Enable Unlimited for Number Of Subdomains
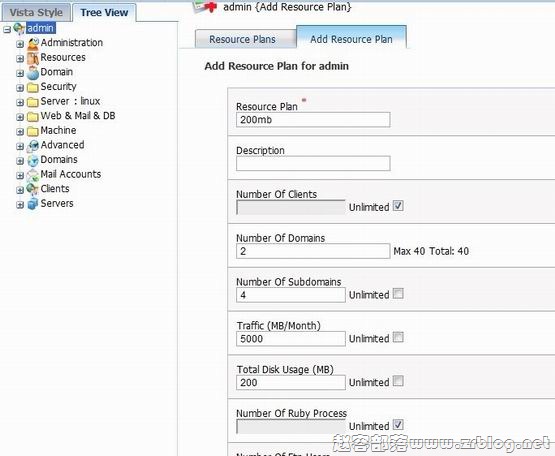555x456 pixels. click(398, 293)
